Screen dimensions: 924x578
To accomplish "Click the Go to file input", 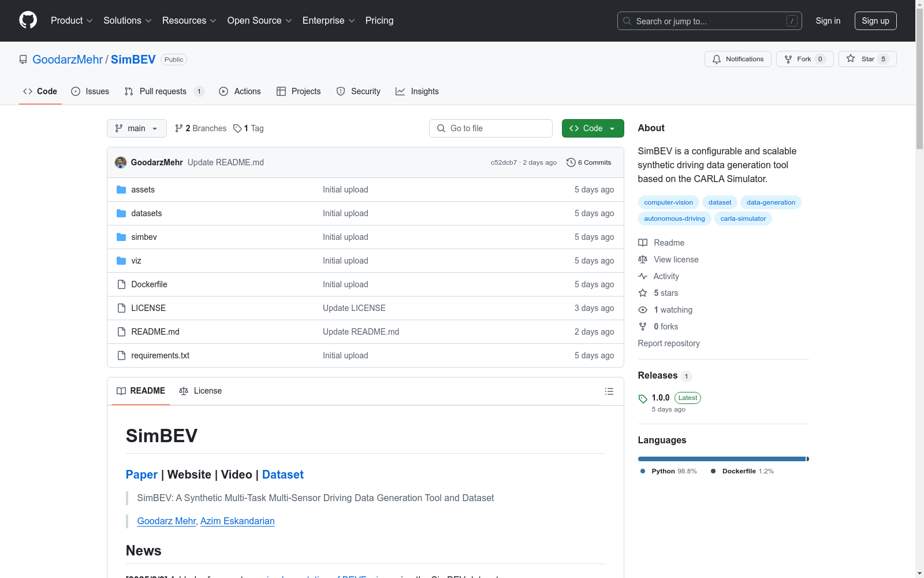I will pyautogui.click(x=491, y=128).
